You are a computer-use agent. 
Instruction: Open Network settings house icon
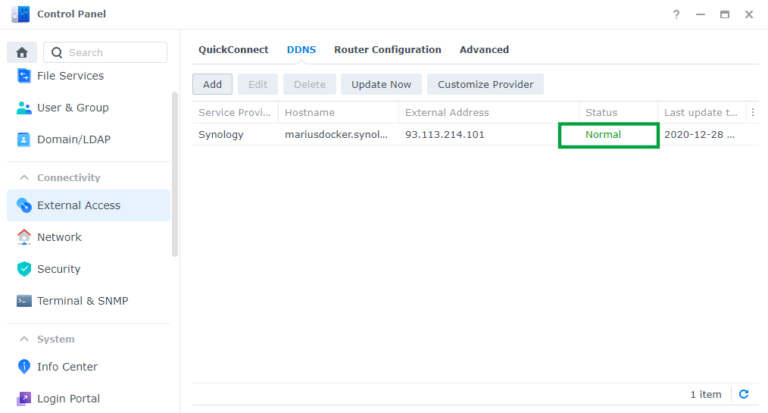pos(24,237)
